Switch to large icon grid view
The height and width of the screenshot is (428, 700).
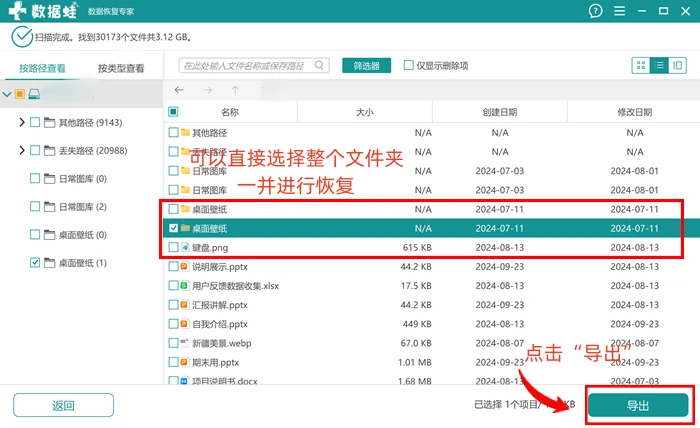coord(641,66)
